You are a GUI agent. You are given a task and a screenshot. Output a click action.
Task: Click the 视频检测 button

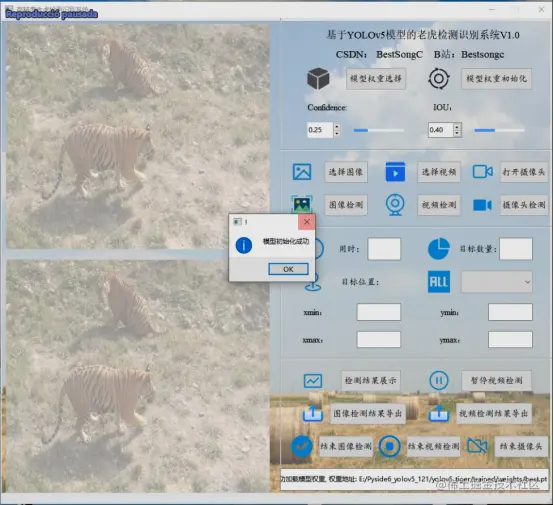439,205
